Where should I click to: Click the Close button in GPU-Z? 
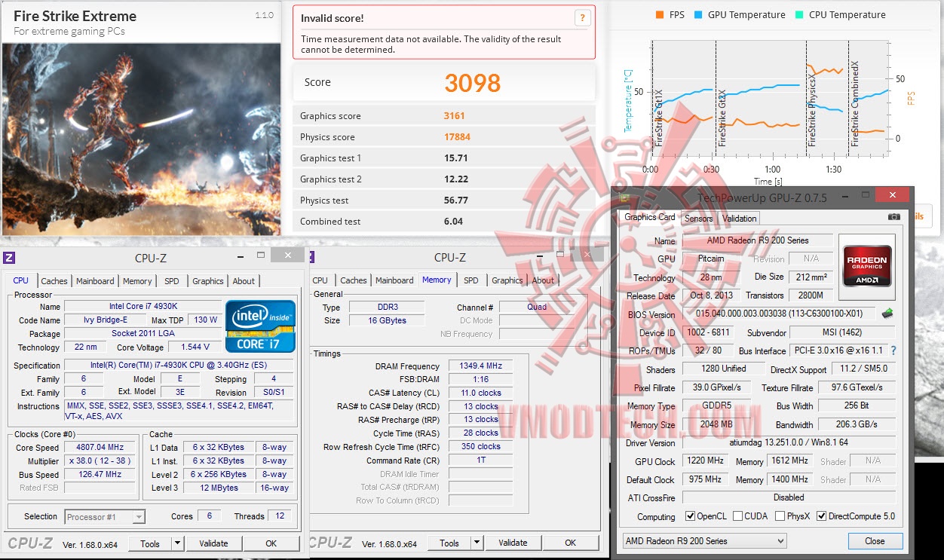875,540
